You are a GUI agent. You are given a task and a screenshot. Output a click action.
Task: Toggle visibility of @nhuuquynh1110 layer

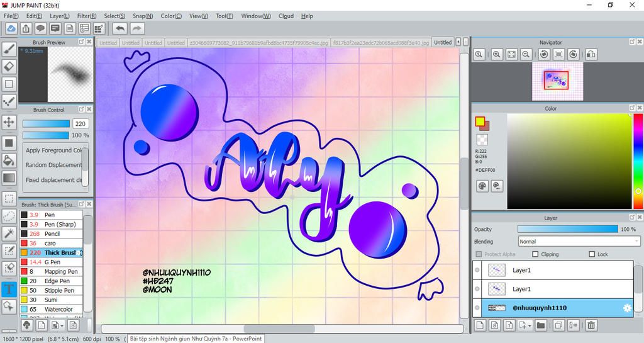click(477, 308)
